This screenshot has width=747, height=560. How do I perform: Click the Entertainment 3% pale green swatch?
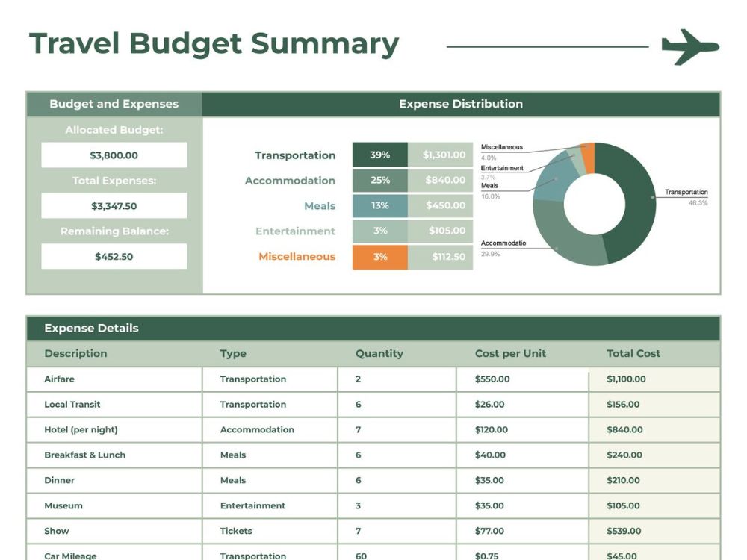pyautogui.click(x=379, y=231)
